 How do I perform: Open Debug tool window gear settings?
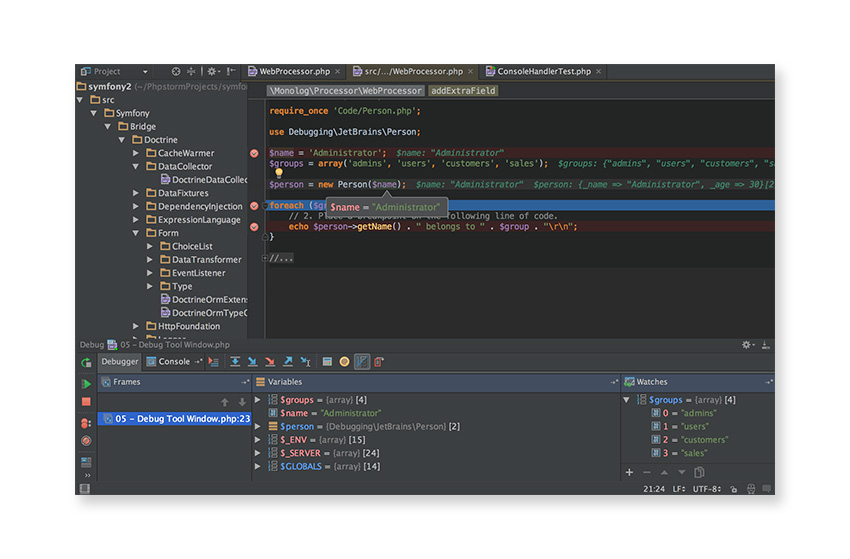click(x=748, y=345)
